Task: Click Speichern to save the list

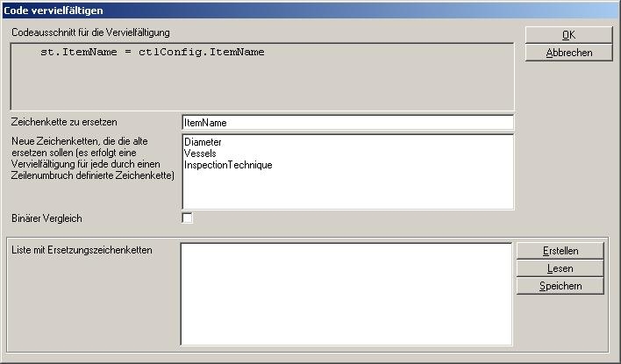Action: pos(560,286)
